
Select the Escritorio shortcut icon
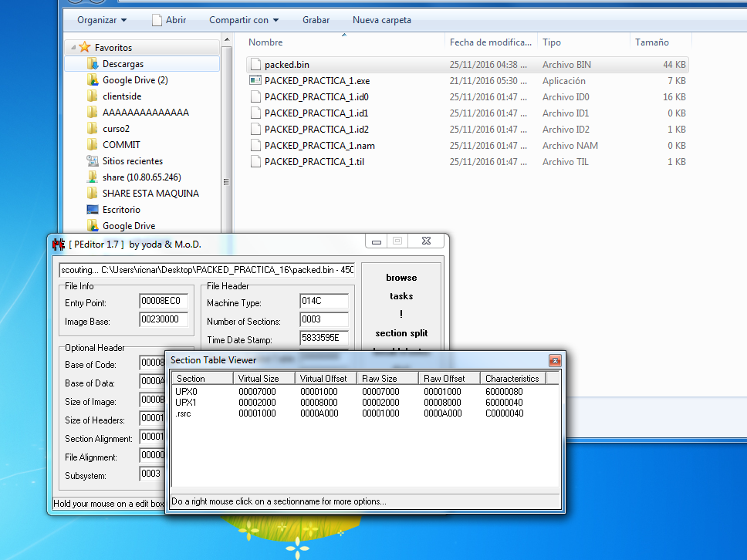coord(93,210)
